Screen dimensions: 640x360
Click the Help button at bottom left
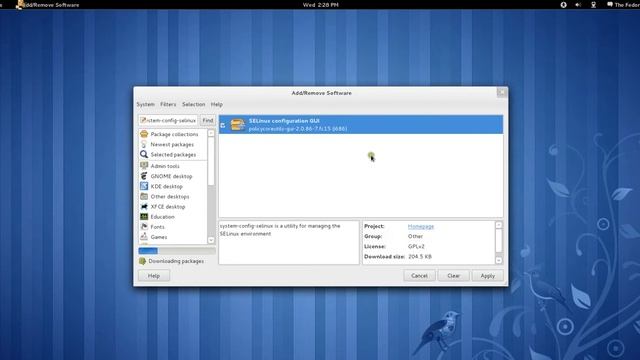154,276
